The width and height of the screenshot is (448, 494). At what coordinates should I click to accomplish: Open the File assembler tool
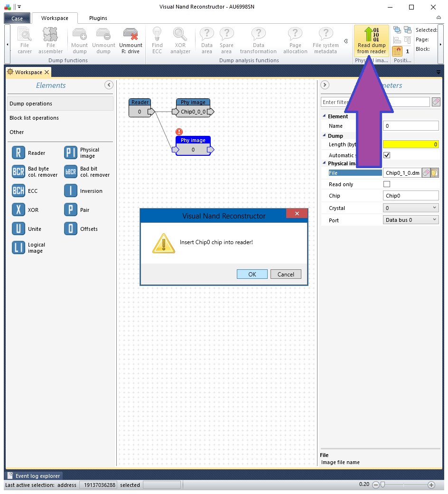coord(50,41)
